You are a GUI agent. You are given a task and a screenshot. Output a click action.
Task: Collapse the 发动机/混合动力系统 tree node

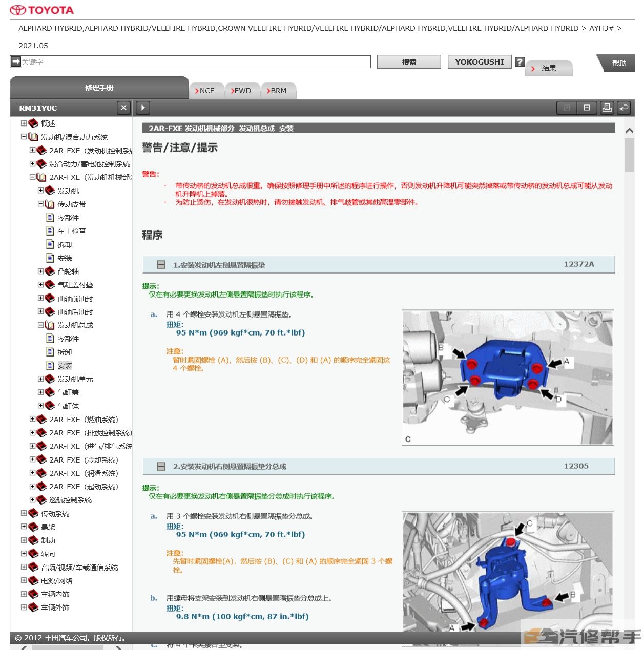[x=24, y=137]
